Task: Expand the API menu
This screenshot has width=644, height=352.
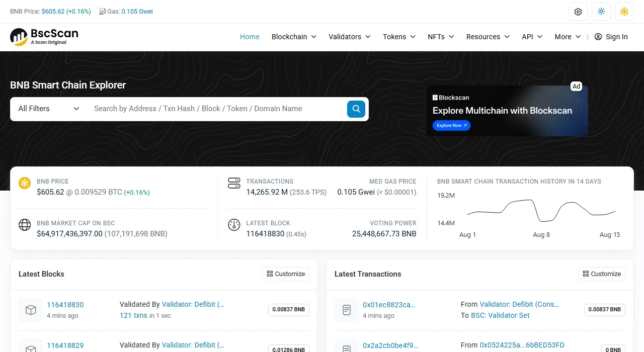Action: [532, 37]
